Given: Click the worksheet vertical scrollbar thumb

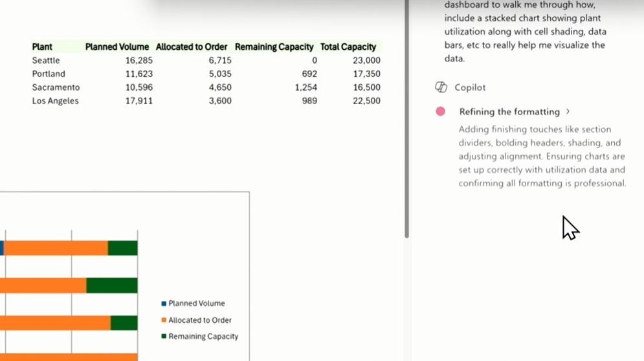Looking at the screenshot, I should tap(406, 116).
